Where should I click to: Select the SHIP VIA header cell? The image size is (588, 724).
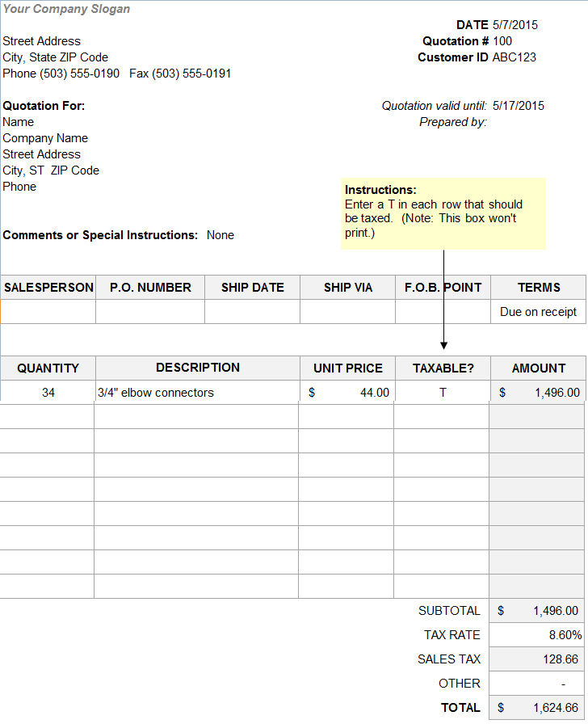(348, 288)
